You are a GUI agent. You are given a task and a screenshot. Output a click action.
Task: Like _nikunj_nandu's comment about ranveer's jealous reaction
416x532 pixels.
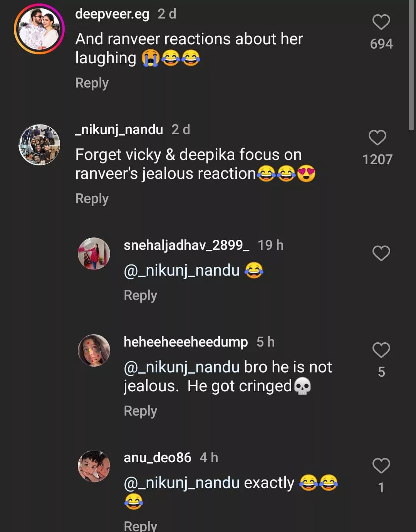pyautogui.click(x=377, y=138)
